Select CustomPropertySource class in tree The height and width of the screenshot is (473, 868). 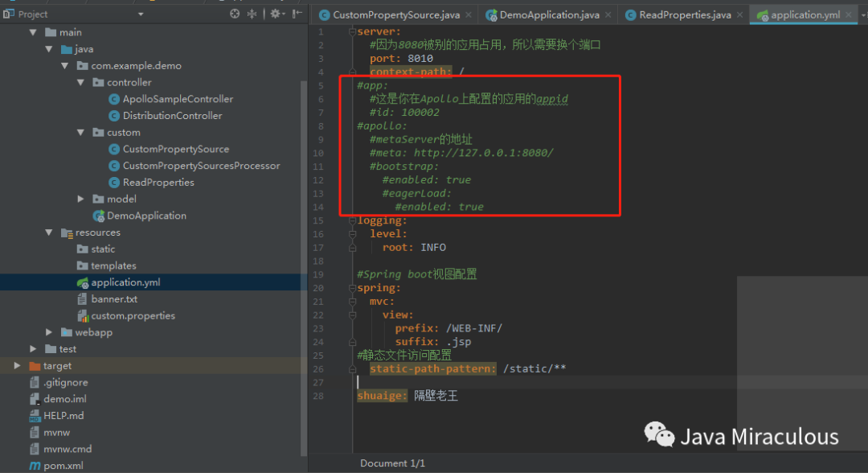[x=175, y=149]
